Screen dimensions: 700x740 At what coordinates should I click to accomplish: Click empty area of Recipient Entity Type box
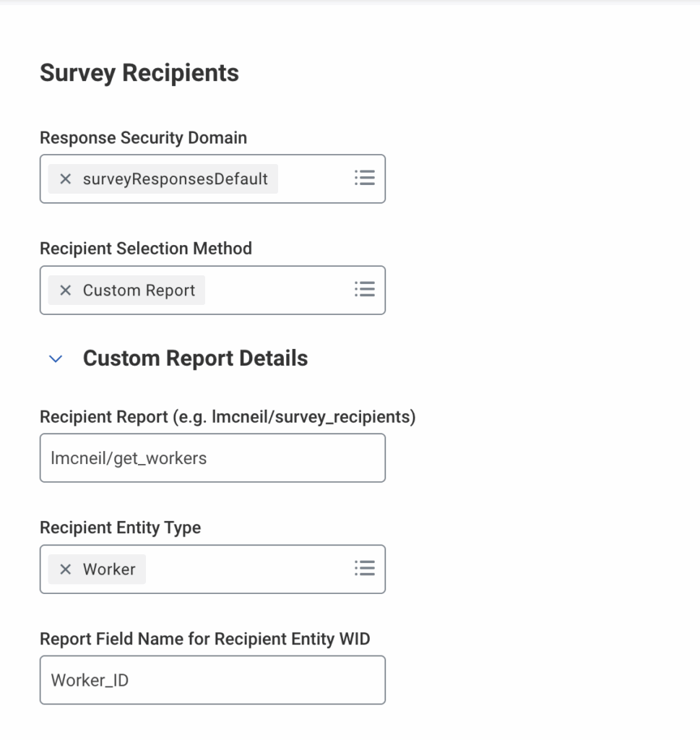pyautogui.click(x=249, y=569)
